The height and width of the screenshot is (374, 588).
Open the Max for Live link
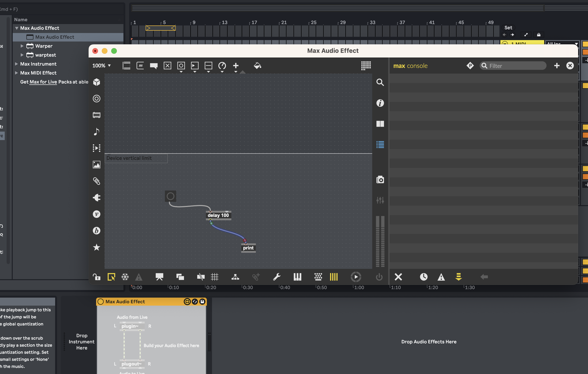pyautogui.click(x=43, y=82)
